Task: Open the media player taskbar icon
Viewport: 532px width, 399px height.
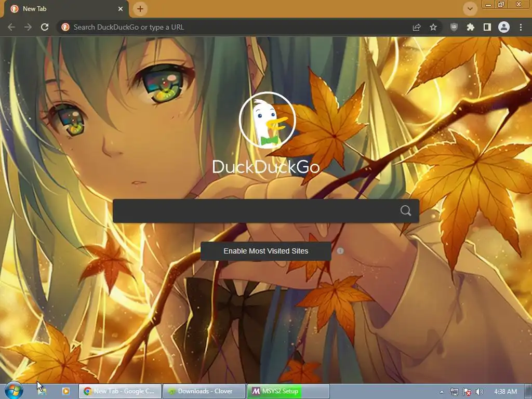Action: point(66,391)
